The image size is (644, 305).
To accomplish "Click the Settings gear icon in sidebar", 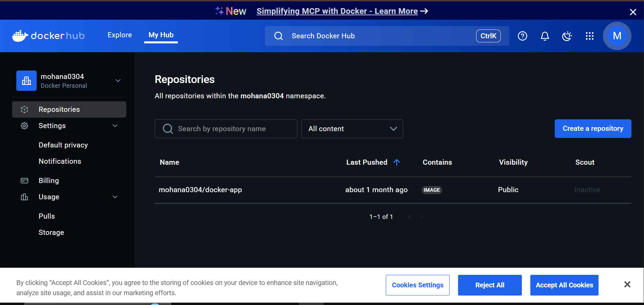I will 24,126.
